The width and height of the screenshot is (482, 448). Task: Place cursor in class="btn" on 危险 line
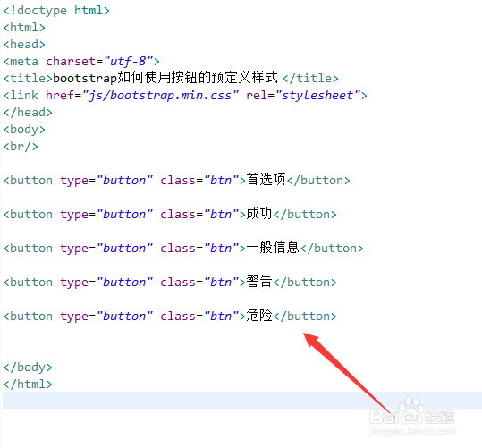tap(199, 316)
